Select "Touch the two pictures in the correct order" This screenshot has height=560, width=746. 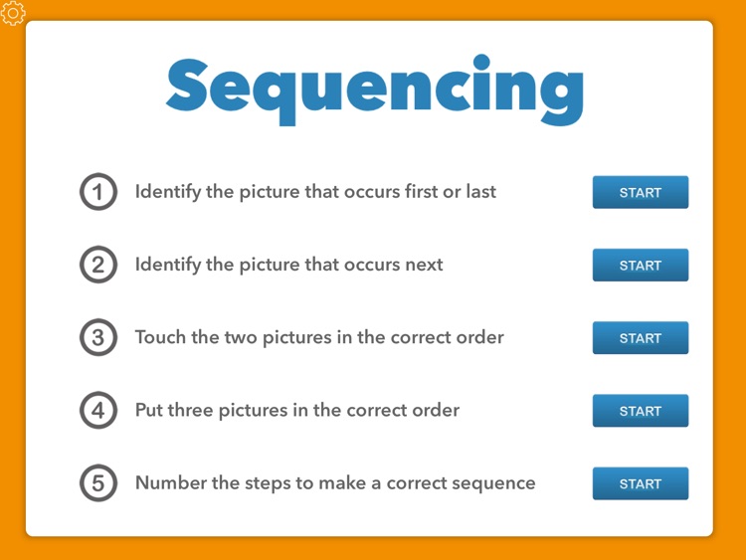[x=319, y=337]
